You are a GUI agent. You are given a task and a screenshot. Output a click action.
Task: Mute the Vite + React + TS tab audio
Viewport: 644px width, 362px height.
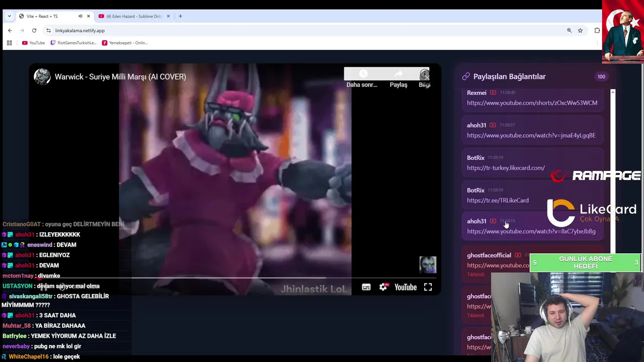[80, 16]
